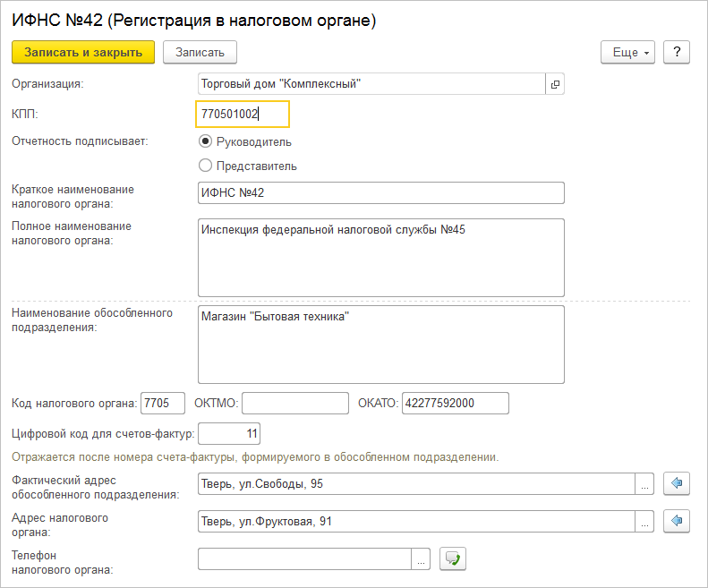Click the Организация label

pos(47,83)
